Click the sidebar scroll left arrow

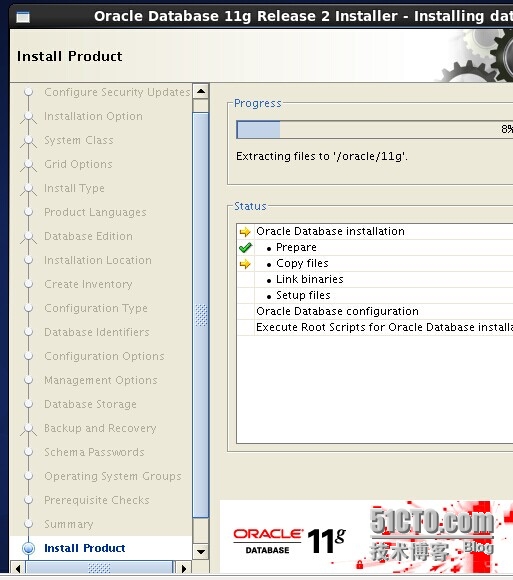click(17, 568)
